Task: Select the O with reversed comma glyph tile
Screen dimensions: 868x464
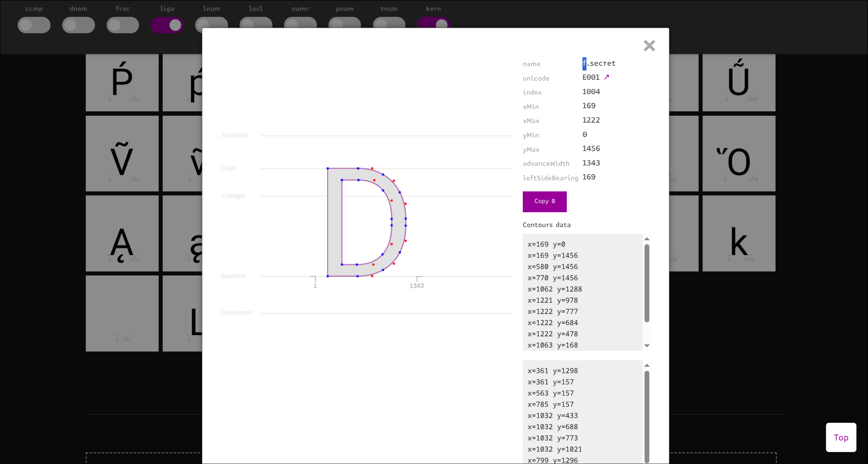Action: [x=739, y=154]
